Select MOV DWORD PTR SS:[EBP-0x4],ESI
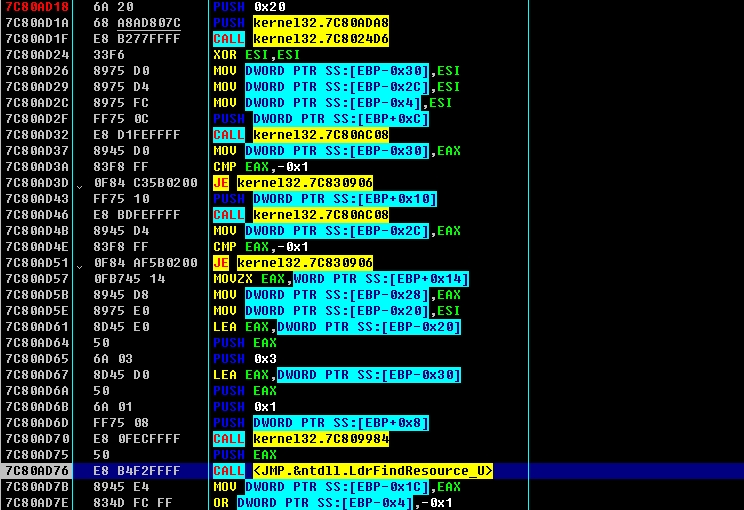Image resolution: width=744 pixels, height=510 pixels. tap(333, 103)
